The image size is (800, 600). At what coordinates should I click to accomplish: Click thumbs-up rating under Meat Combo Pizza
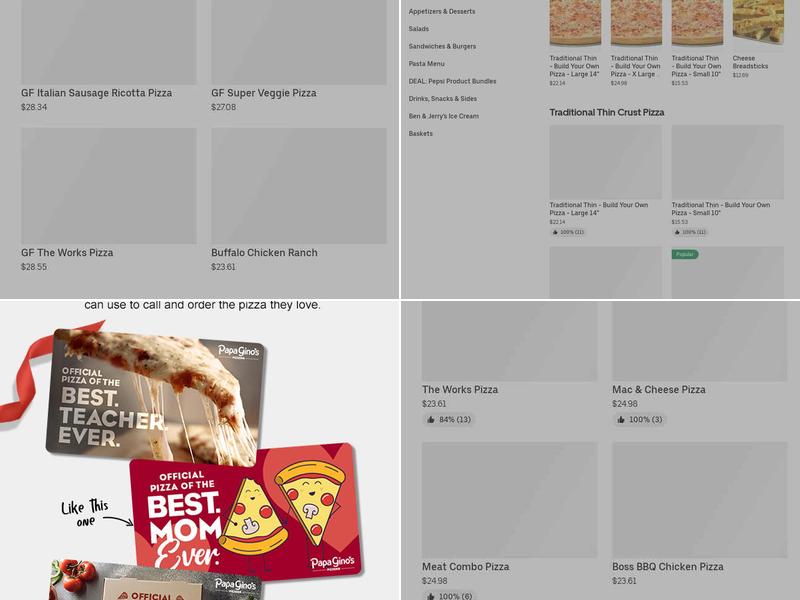point(449,595)
